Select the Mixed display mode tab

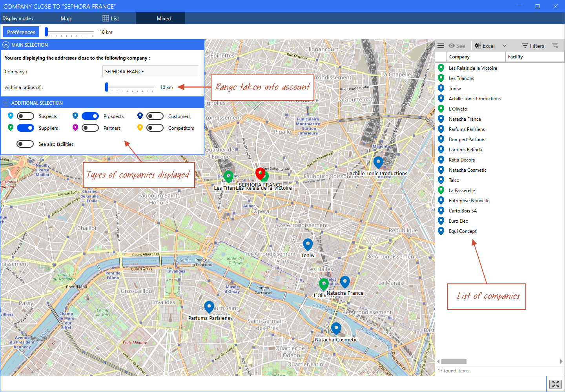(160, 18)
